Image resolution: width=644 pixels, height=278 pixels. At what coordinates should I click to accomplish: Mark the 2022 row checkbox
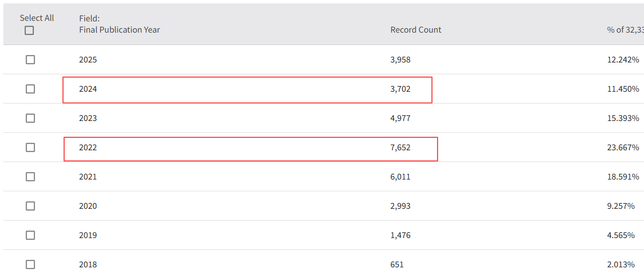[x=30, y=147]
